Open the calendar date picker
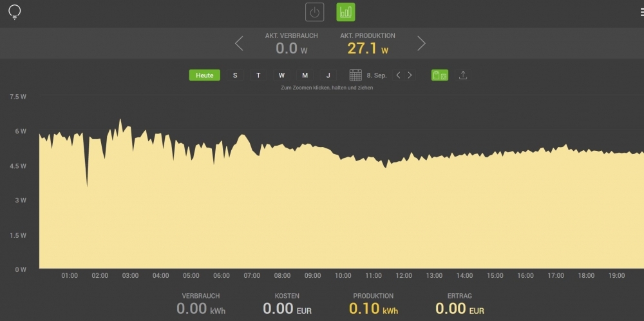Screen dimensions: 644x321 click(x=355, y=75)
